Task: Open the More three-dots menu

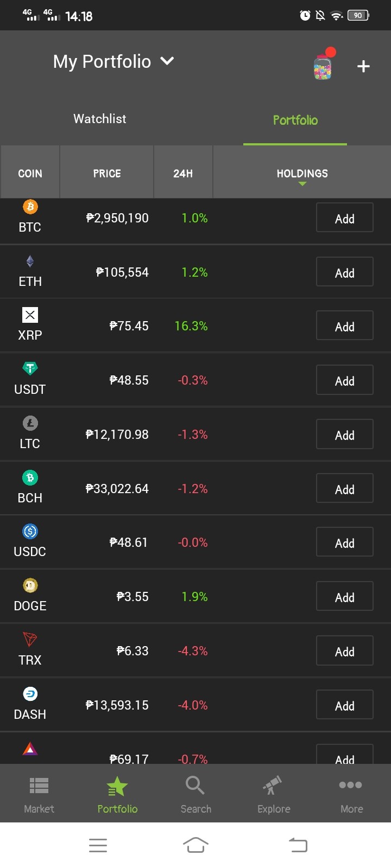Action: tap(350, 785)
